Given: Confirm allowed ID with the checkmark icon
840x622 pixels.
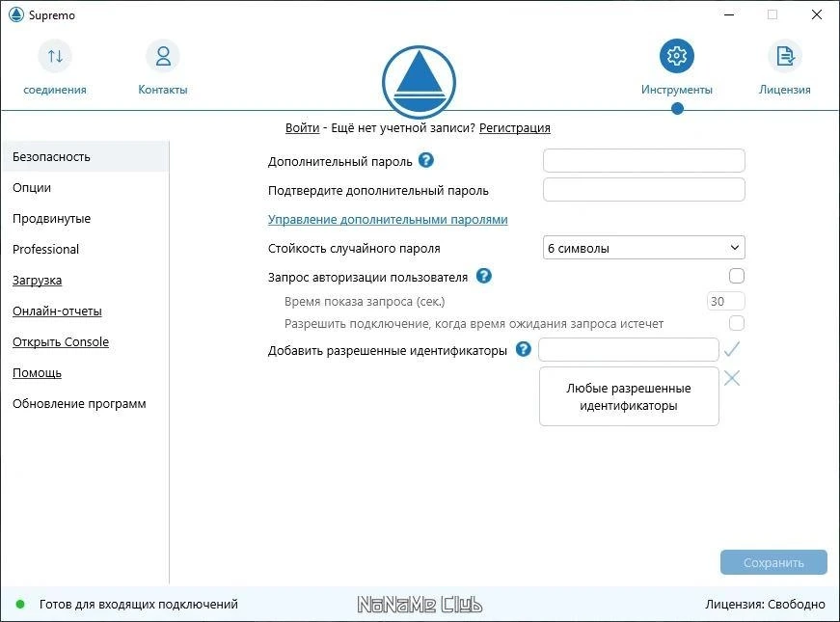Looking at the screenshot, I should (732, 349).
